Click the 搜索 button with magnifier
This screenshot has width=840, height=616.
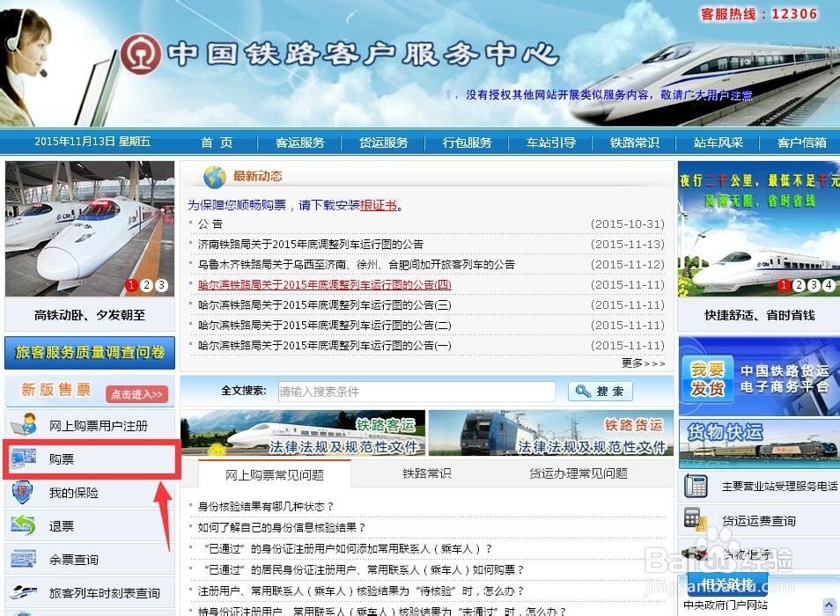click(600, 392)
